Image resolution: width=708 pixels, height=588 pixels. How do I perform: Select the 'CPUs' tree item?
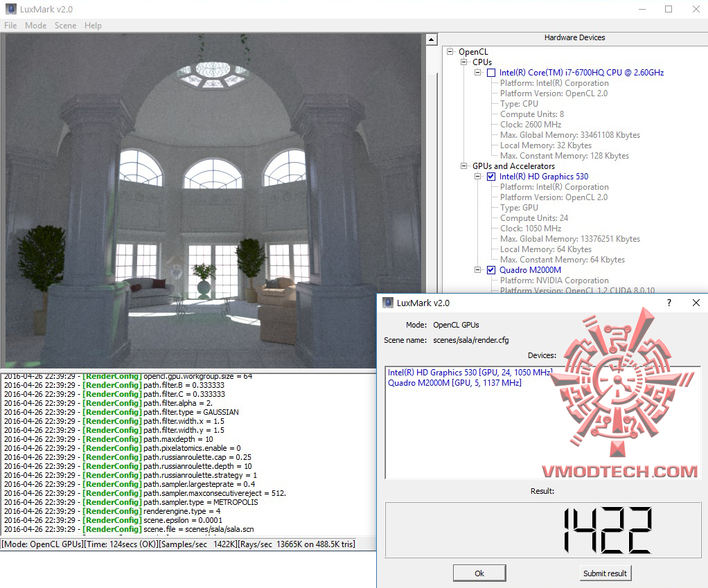point(481,62)
